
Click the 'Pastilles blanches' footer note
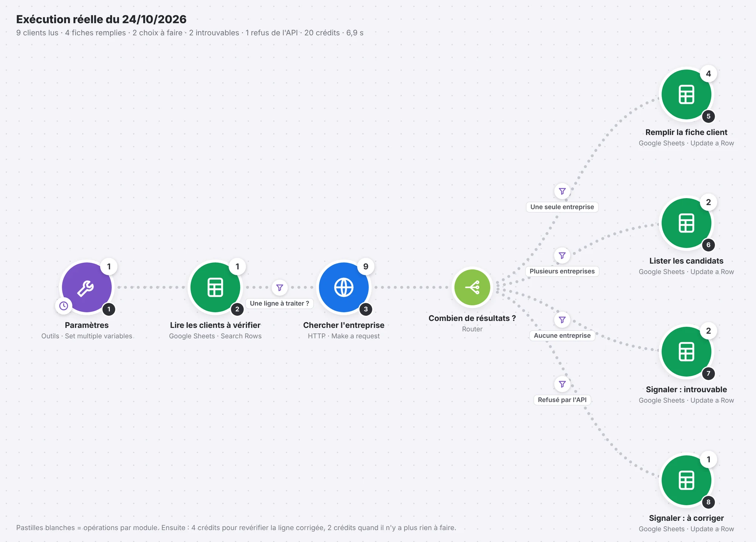click(x=236, y=528)
